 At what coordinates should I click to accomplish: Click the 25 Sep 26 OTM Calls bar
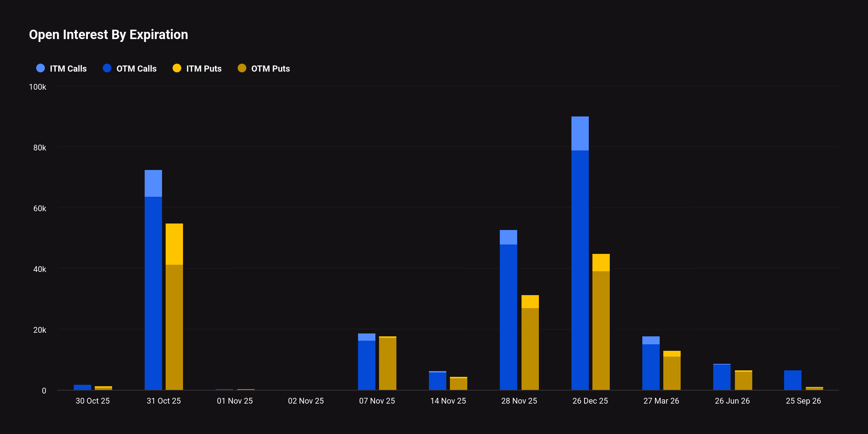[792, 380]
